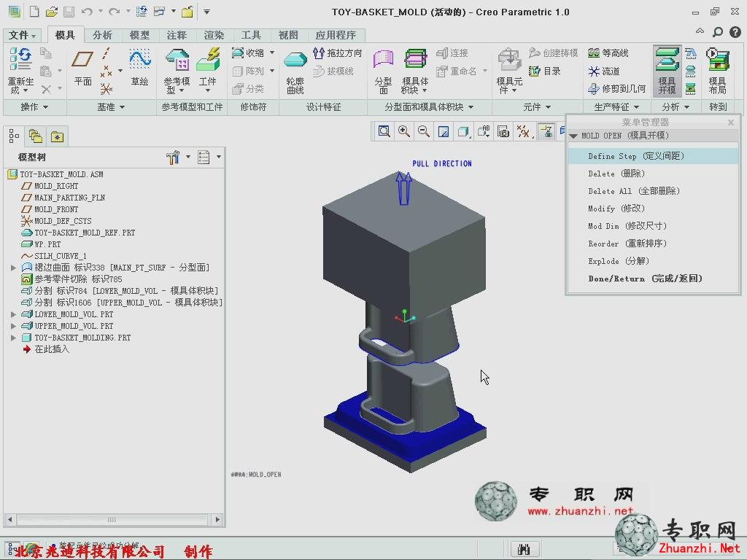747x560 pixels.
Task: Click the Zoom In icon
Action: click(x=404, y=131)
